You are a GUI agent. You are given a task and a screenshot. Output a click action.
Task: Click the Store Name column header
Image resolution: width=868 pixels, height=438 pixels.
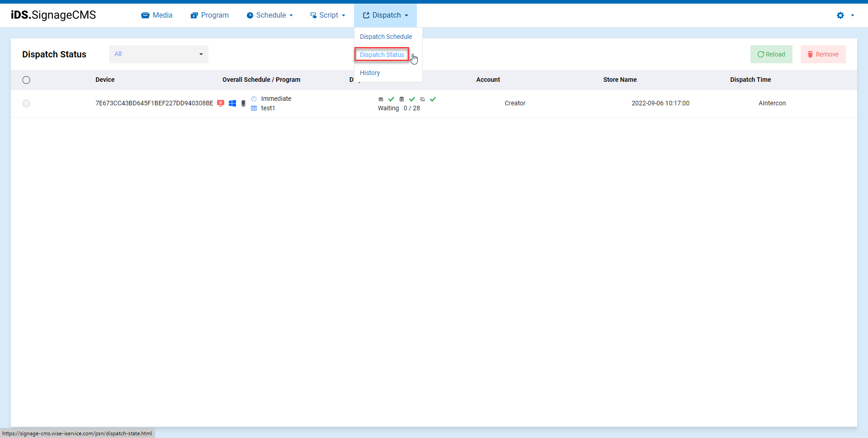620,80
